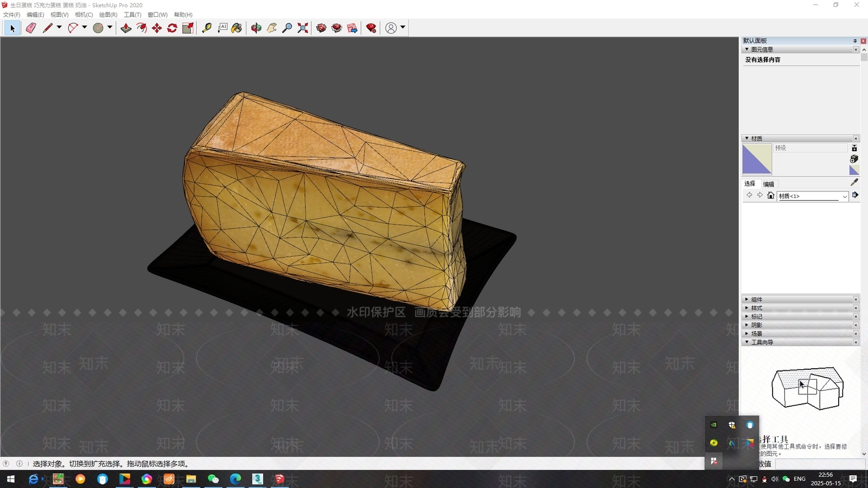This screenshot has width=868, height=488.
Task: Click the 预设 material name field
Action: click(x=810, y=148)
